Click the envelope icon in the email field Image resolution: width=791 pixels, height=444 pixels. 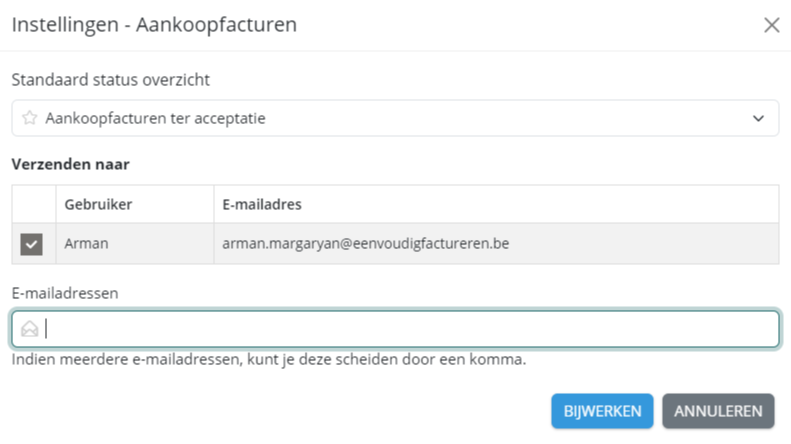[30, 329]
